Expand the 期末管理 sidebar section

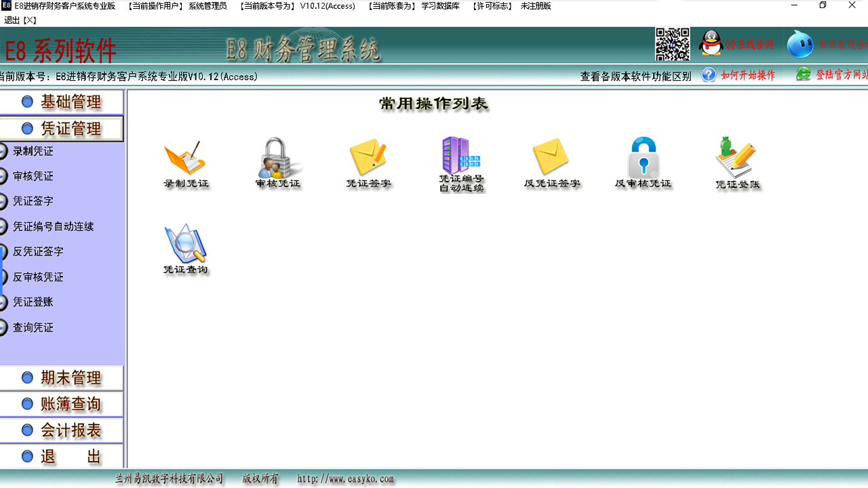pos(62,378)
